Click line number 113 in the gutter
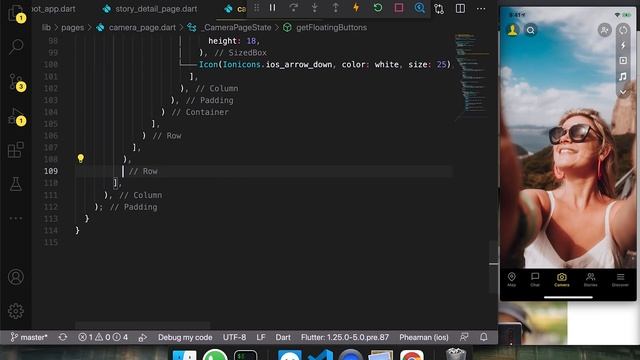 click(51, 219)
